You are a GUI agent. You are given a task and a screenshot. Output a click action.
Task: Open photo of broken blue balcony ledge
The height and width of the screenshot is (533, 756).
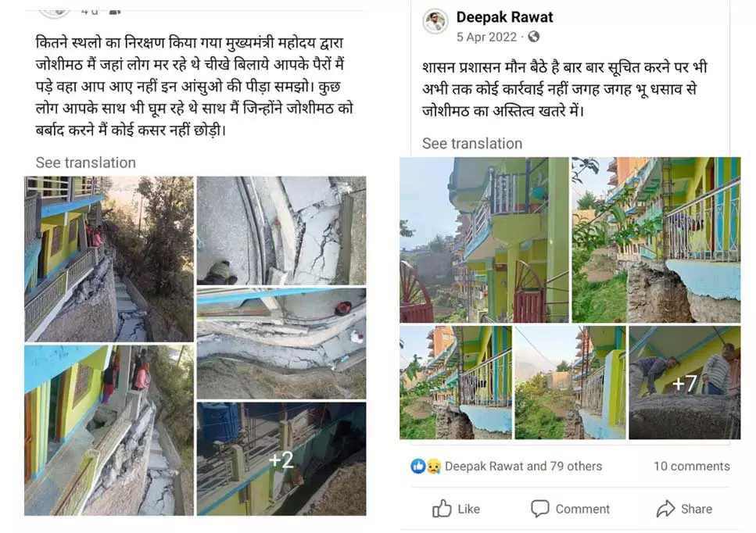(x=656, y=239)
